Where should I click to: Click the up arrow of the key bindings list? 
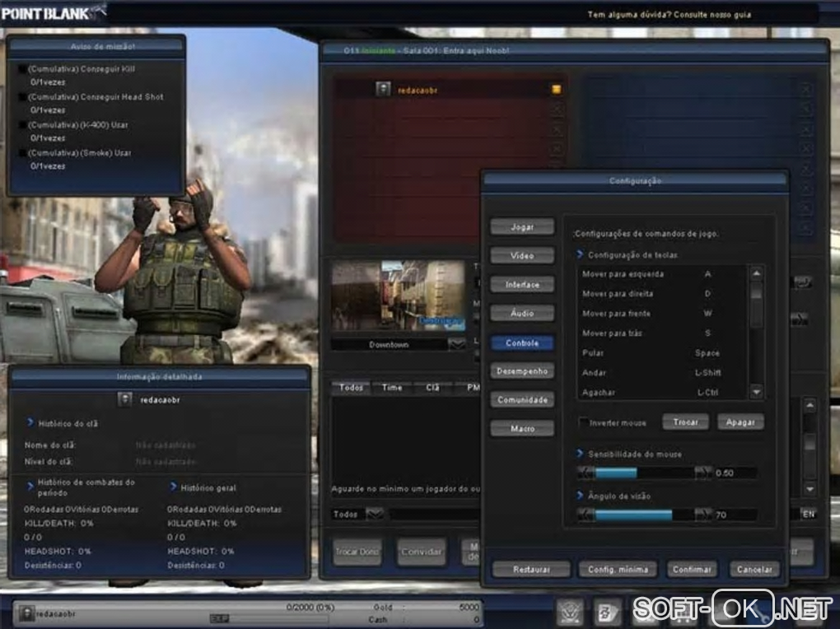756,274
